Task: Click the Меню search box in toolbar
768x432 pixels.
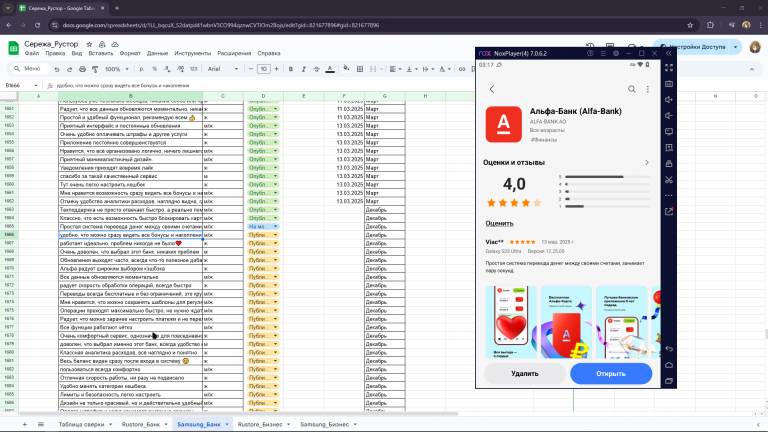Action: (x=30, y=69)
